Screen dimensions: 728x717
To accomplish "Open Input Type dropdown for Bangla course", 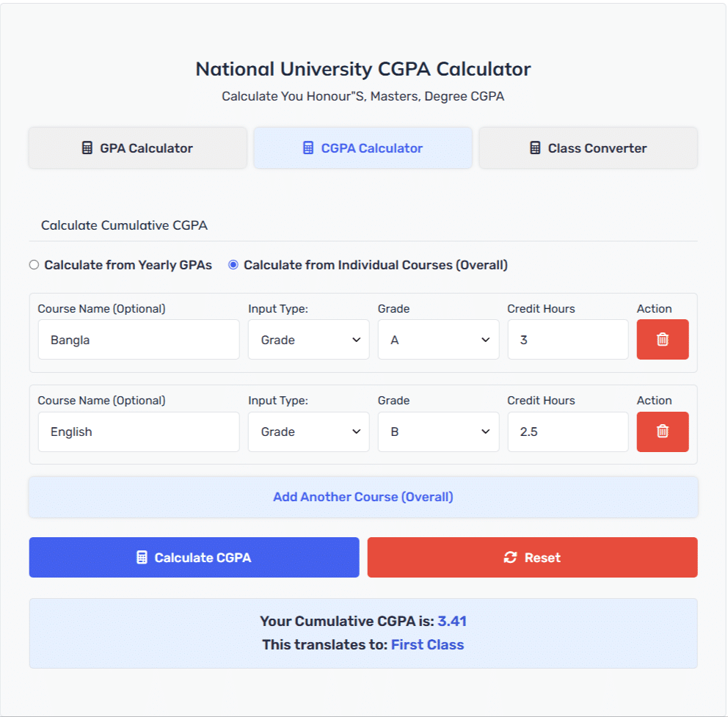I will pyautogui.click(x=309, y=340).
